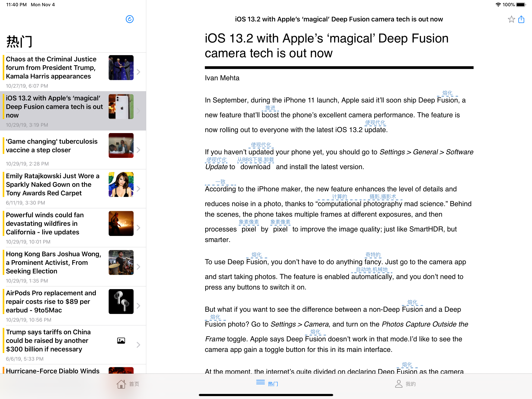Tap the 摄影,摄影术 annotation above 'photography'
The height and width of the screenshot is (399, 532).
(383, 197)
